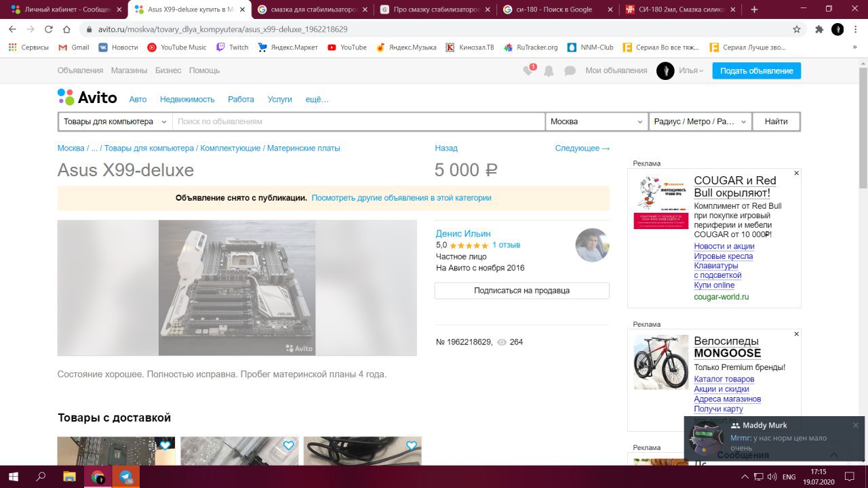The width and height of the screenshot is (868, 488).
Task: Close the MONGOOSE bicycles ad
Action: [x=797, y=334]
